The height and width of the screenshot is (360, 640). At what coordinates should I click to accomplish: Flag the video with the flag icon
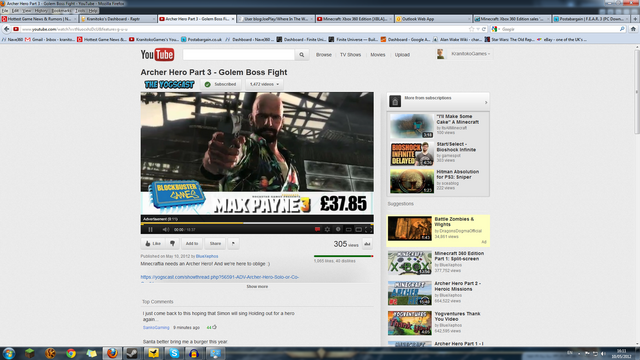233,244
